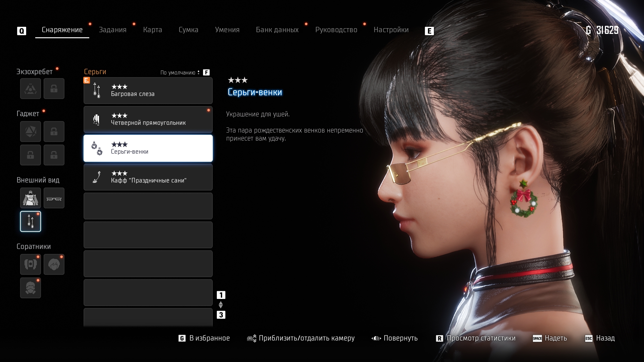Open the outfit slot in Внешний вид

point(31,198)
